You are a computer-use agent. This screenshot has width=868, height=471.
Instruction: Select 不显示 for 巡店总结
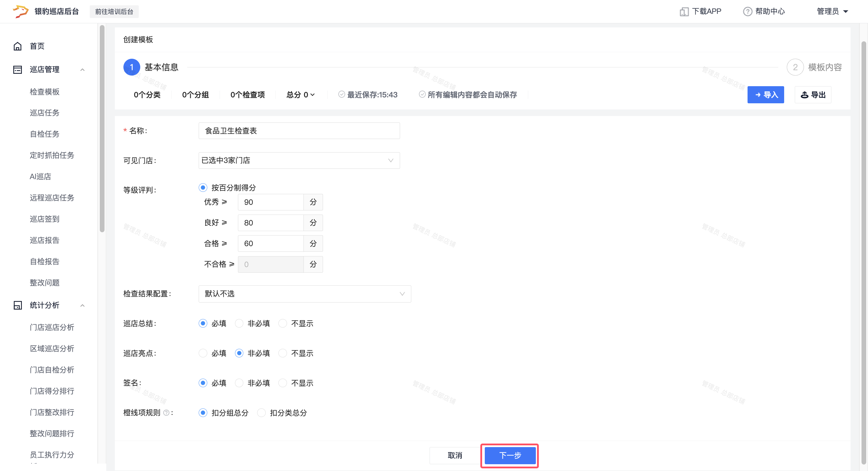283,323
